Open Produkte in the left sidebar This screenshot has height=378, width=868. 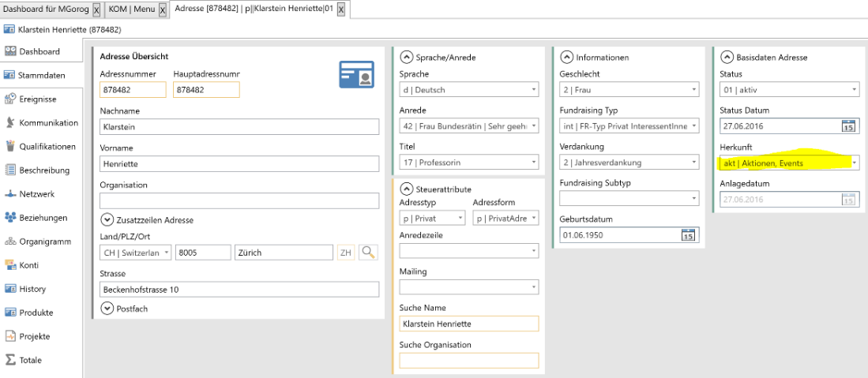coord(36,313)
